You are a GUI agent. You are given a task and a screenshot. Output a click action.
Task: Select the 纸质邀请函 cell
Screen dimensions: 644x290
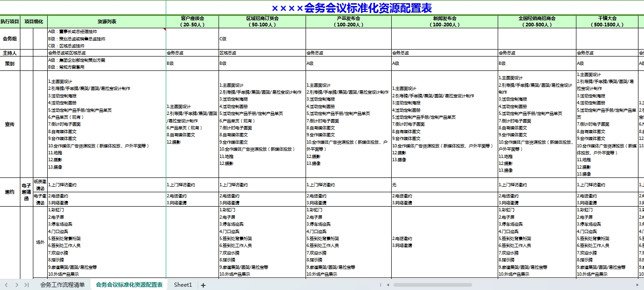coord(40,185)
